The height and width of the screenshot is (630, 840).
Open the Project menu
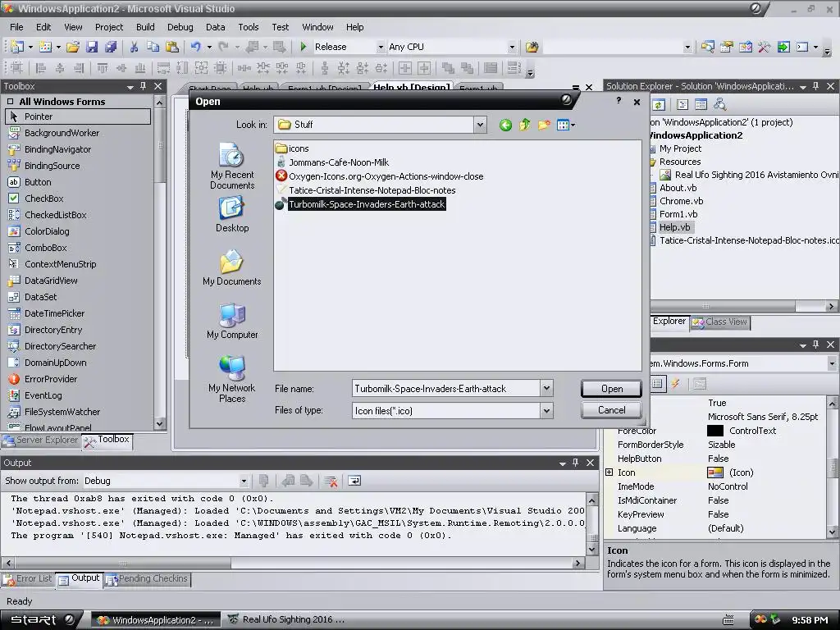pos(109,27)
